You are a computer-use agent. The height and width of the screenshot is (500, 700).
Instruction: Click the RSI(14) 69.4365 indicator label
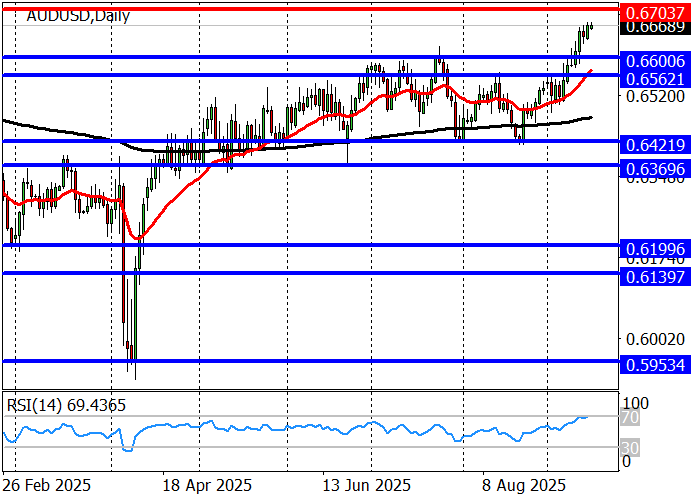[66, 405]
